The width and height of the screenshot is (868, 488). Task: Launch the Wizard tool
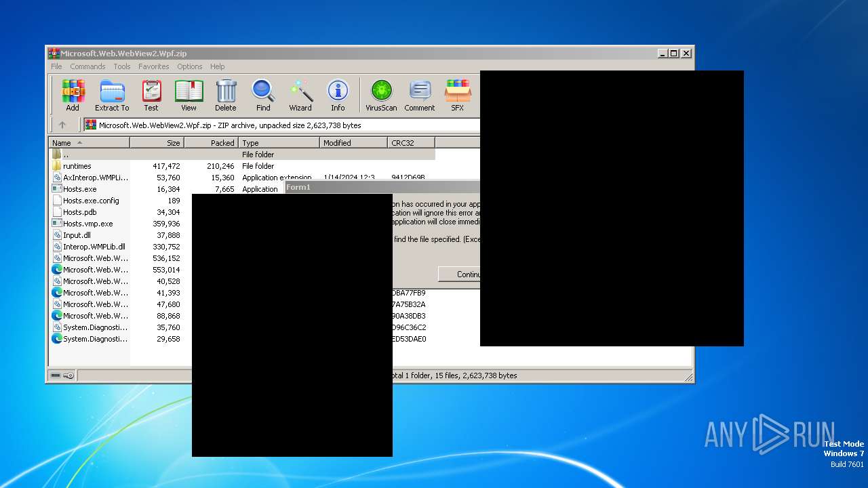pyautogui.click(x=300, y=95)
